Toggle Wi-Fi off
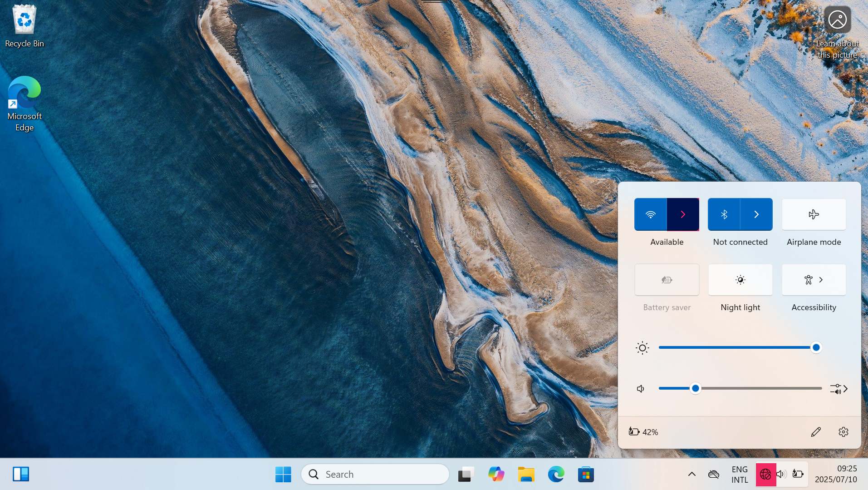 click(x=651, y=214)
